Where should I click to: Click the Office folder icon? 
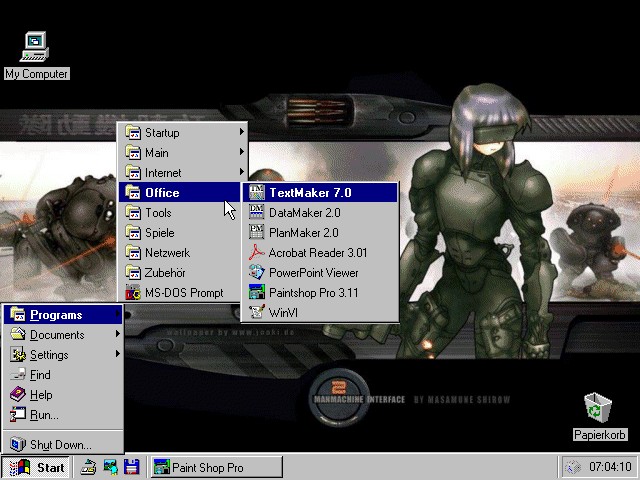coord(133,192)
